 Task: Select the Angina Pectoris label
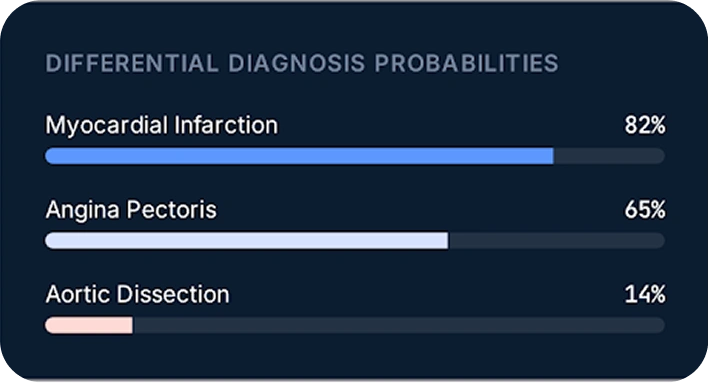click(x=131, y=210)
